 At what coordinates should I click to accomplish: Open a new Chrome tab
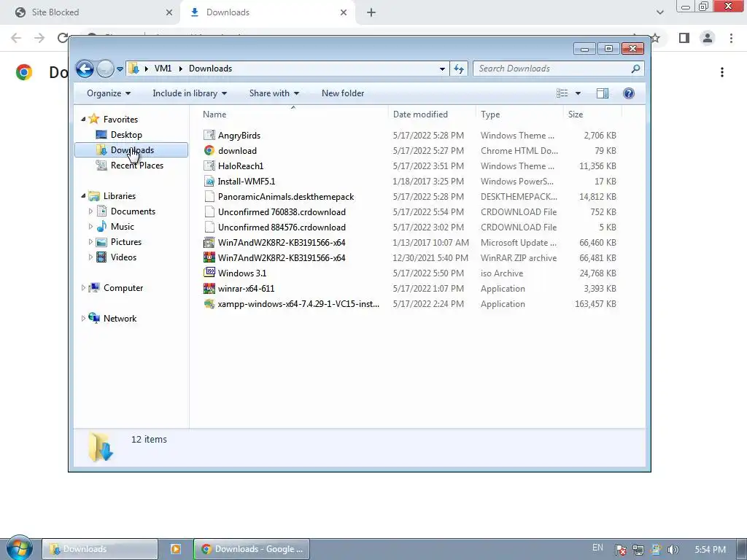(371, 12)
